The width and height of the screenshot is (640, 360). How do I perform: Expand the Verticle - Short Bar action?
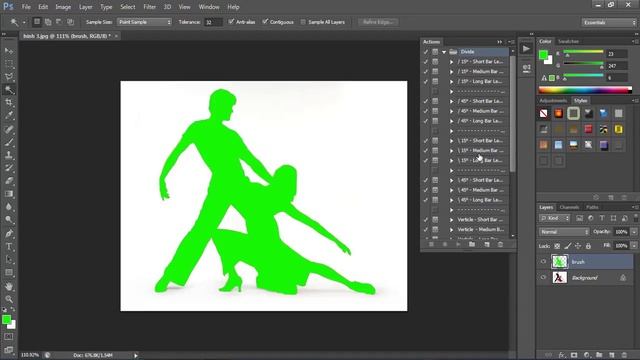451,220
